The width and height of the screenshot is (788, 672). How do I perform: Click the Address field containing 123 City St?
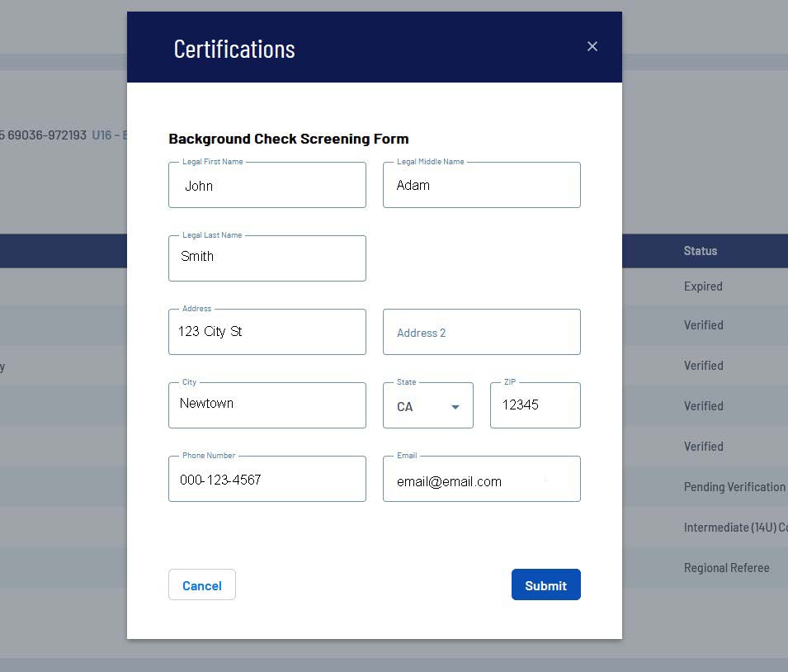pyautogui.click(x=267, y=332)
